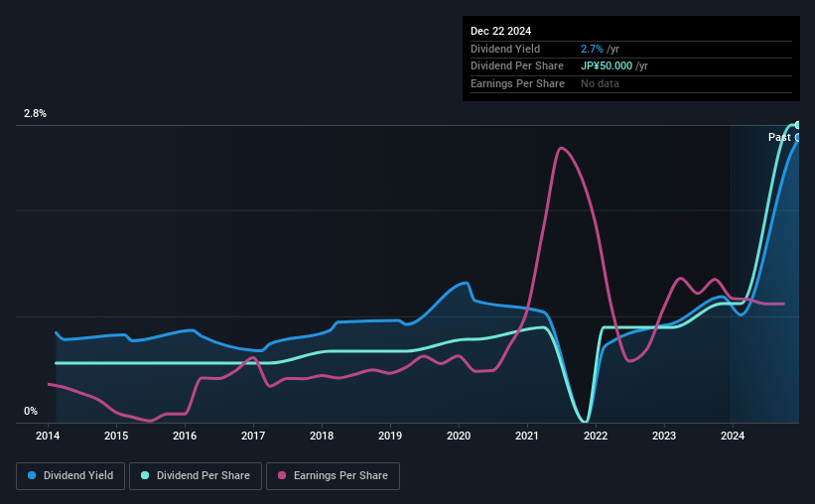Select the 2024 x-axis label

pyautogui.click(x=733, y=436)
